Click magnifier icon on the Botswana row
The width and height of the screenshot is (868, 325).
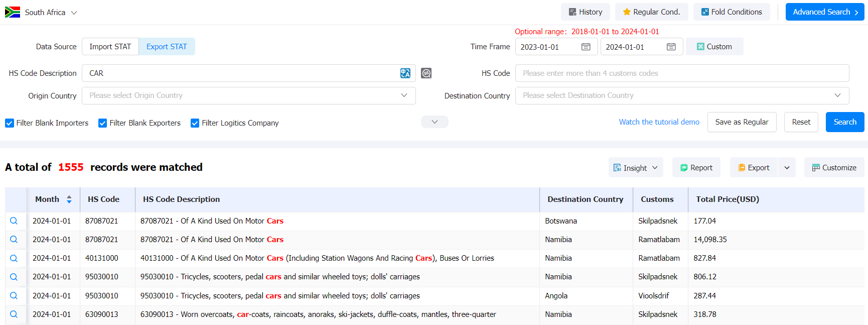pos(14,221)
